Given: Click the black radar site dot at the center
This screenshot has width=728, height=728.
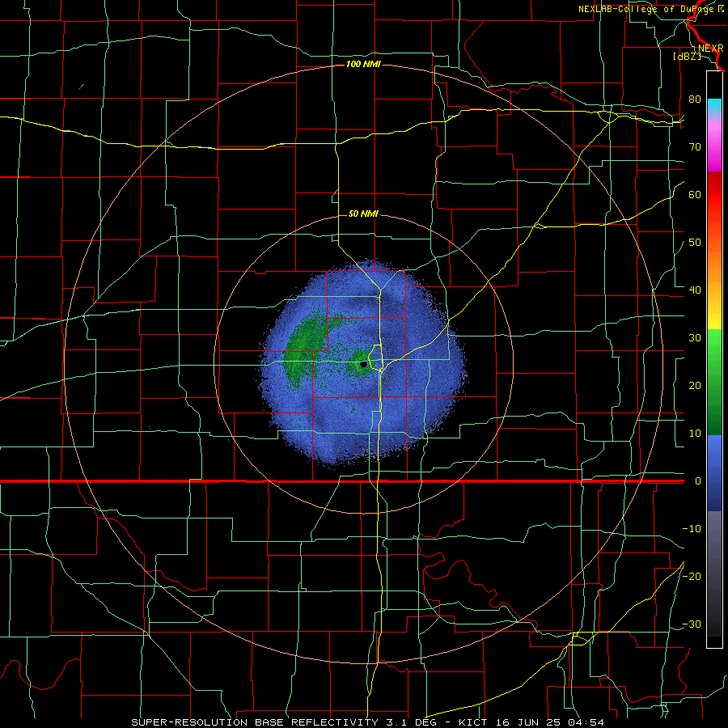Looking at the screenshot, I should pos(363,365).
